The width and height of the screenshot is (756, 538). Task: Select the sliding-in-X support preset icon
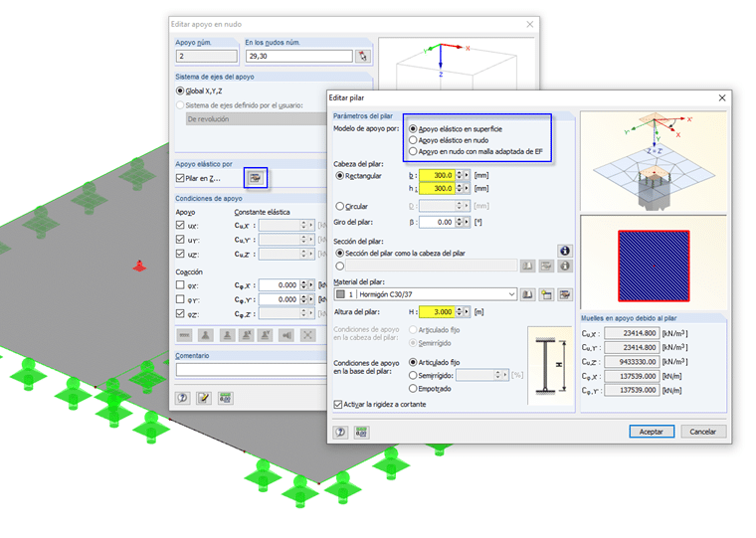coord(247,335)
